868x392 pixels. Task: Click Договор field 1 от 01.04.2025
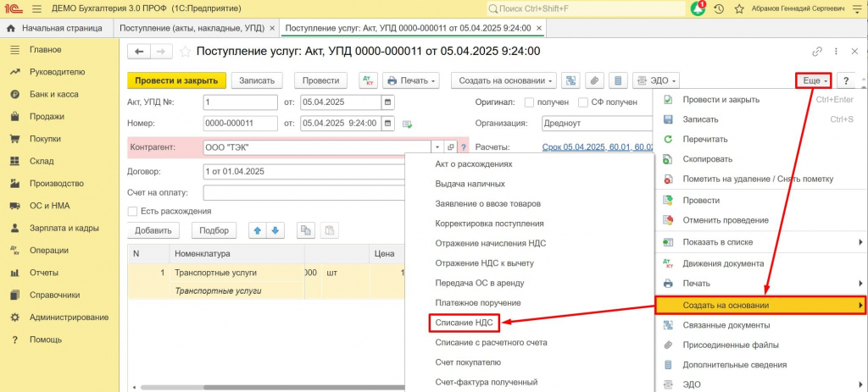coord(304,171)
